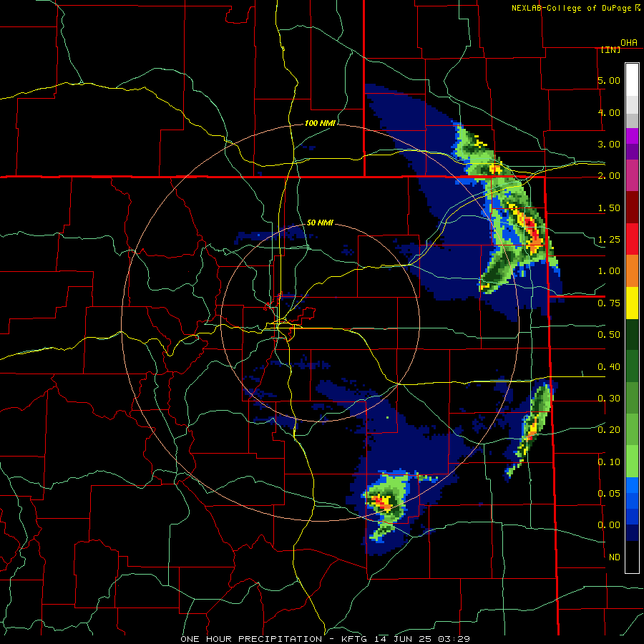Viewport: 644px width, 644px height.
Task: Select the 0.05 legend value
Action: tap(609, 494)
